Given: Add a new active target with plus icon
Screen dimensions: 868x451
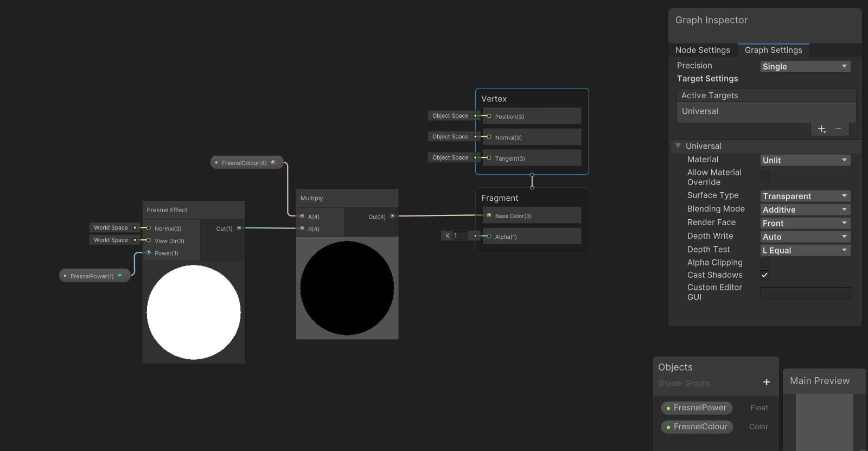Looking at the screenshot, I should 821,129.
